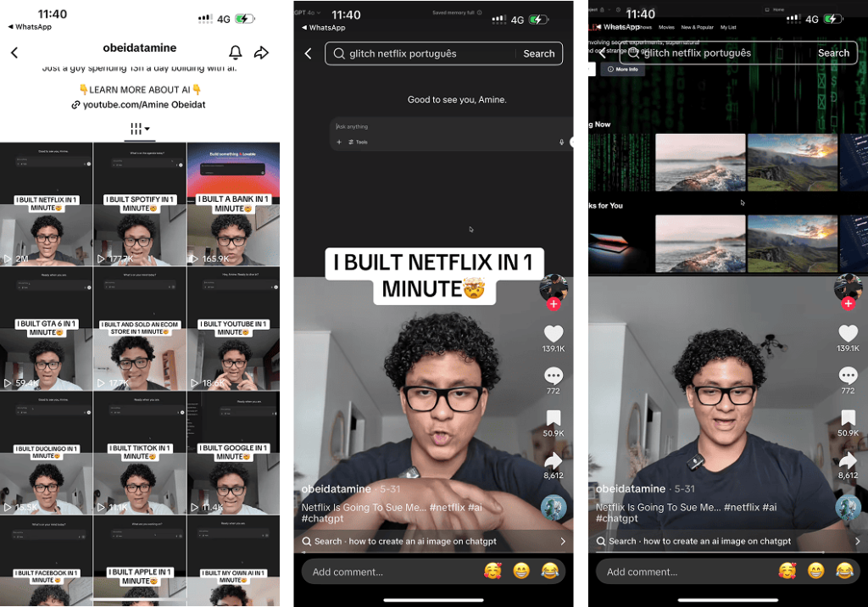Image resolution: width=868 pixels, height=607 pixels.
Task: Open comments on the middle video
Action: [553, 376]
